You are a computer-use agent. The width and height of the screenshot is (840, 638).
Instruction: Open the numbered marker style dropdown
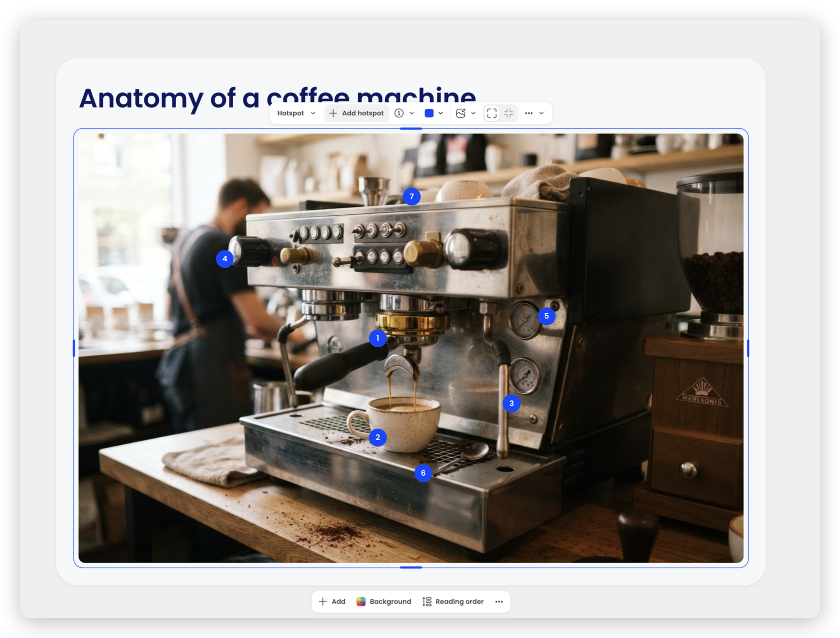click(x=404, y=113)
